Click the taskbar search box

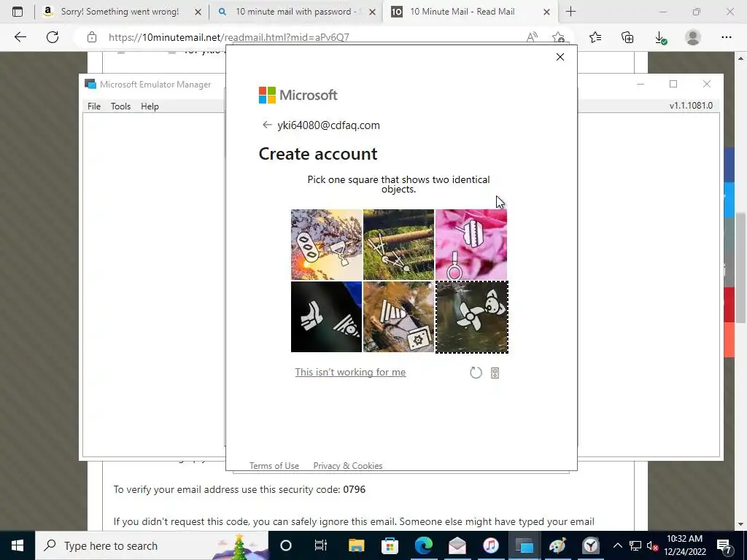point(152,545)
